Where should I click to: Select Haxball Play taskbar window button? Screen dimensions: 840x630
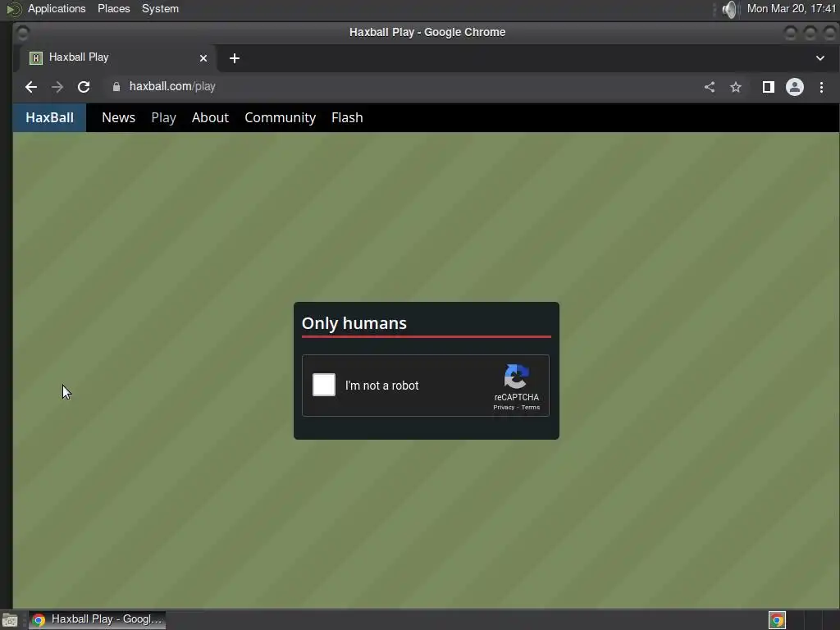click(97, 619)
